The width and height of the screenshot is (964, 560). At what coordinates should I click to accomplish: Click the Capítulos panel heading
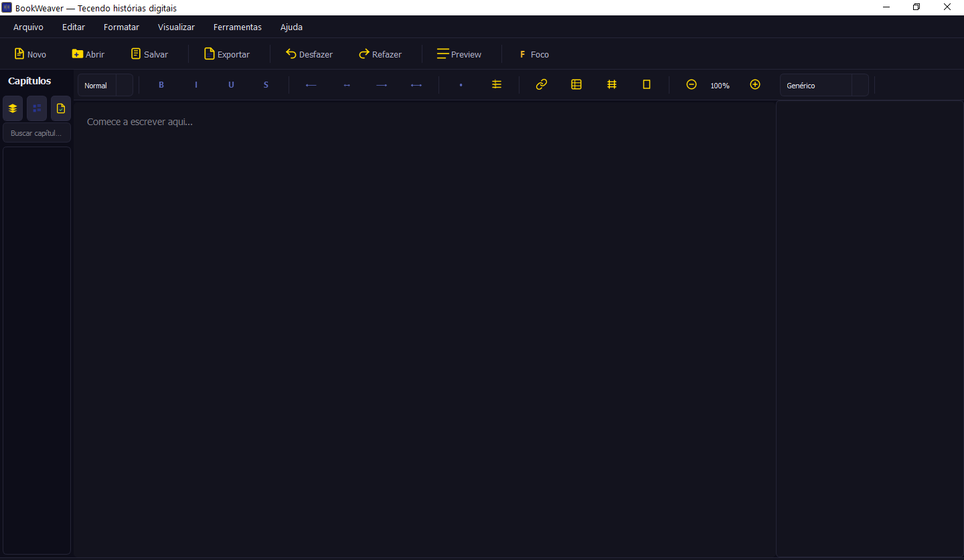(29, 81)
